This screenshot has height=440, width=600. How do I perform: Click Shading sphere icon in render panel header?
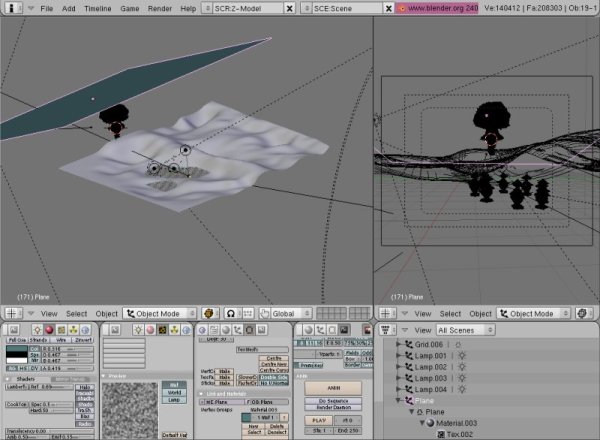[x=308, y=329]
